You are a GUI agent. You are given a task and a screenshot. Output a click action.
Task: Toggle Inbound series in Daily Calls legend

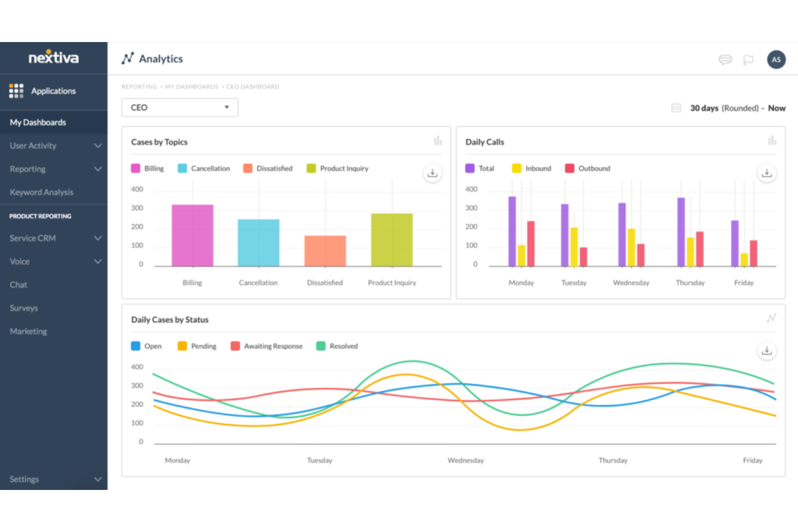pyautogui.click(x=532, y=169)
